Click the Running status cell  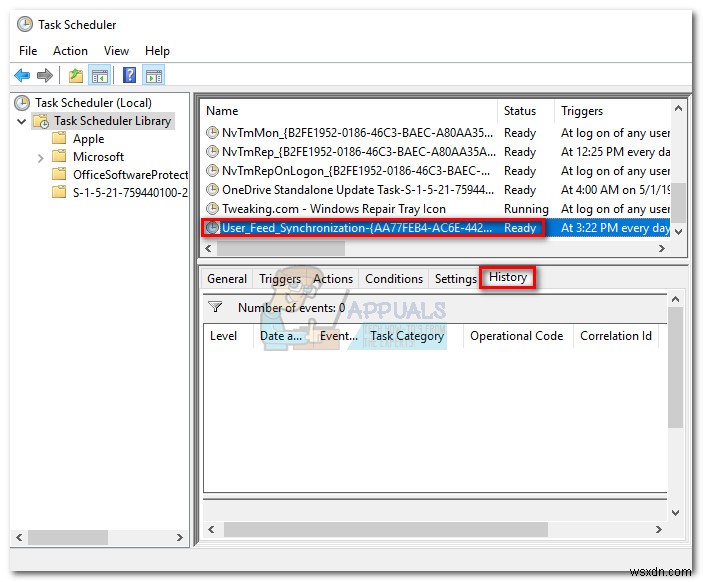tap(526, 209)
